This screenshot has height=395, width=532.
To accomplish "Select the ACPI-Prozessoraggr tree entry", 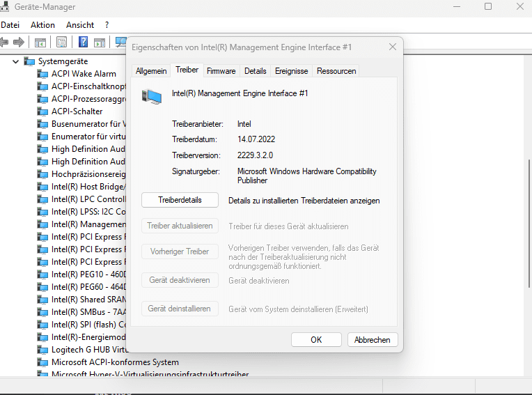I will click(88, 99).
